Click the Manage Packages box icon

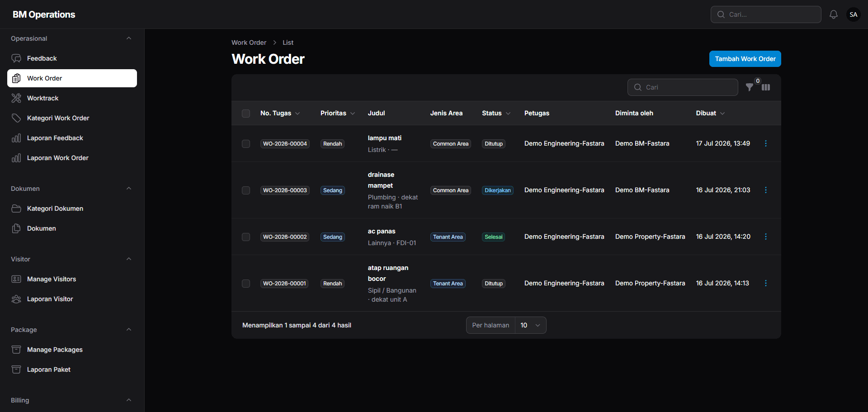coord(16,350)
